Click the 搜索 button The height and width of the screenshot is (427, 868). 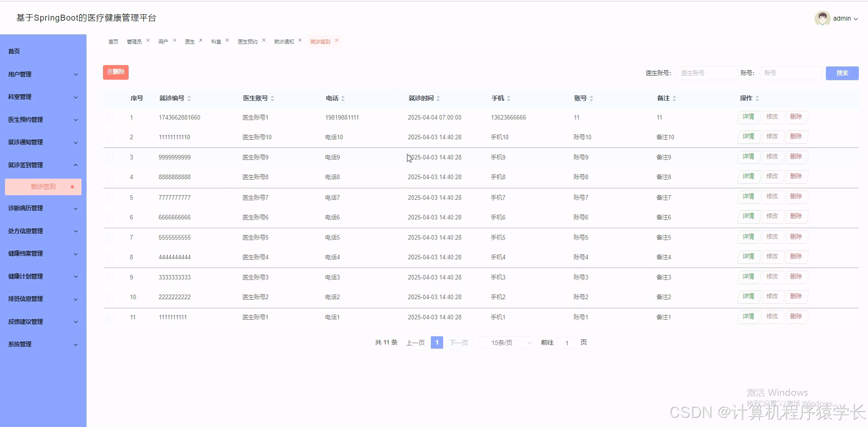842,73
